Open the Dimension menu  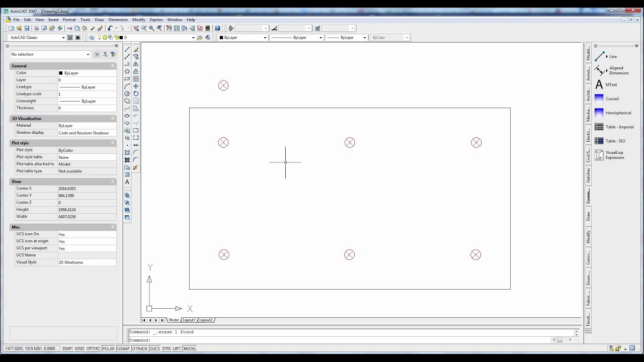(x=118, y=20)
